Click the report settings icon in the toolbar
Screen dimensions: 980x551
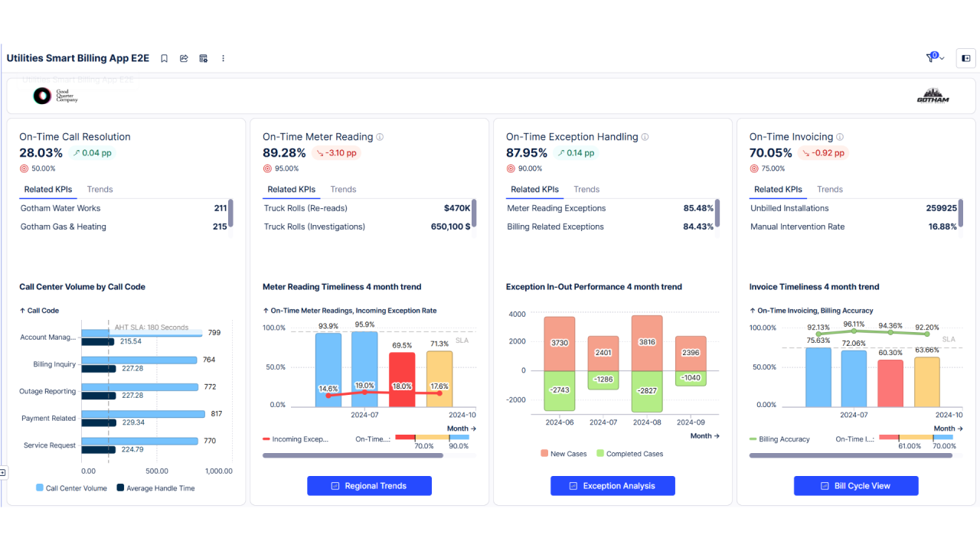point(203,58)
